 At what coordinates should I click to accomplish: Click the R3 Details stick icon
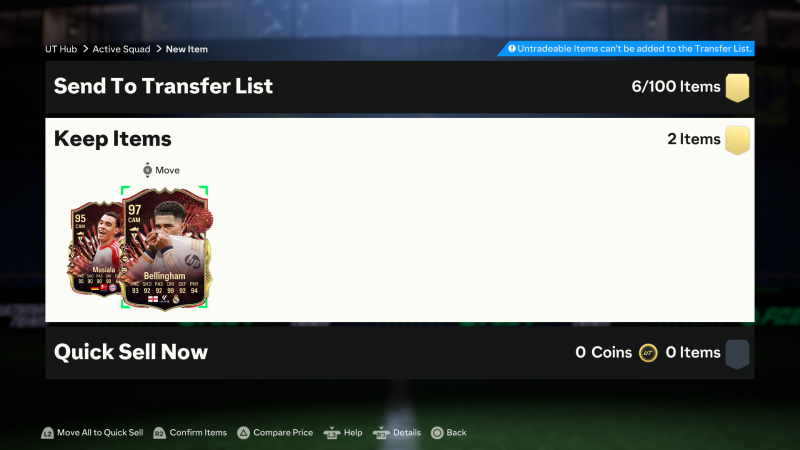click(x=381, y=433)
